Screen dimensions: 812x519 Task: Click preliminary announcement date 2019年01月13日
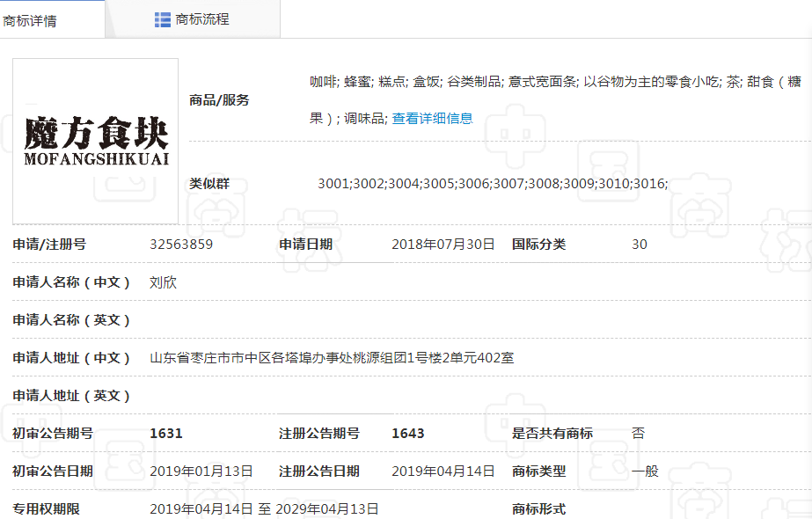[201, 471]
